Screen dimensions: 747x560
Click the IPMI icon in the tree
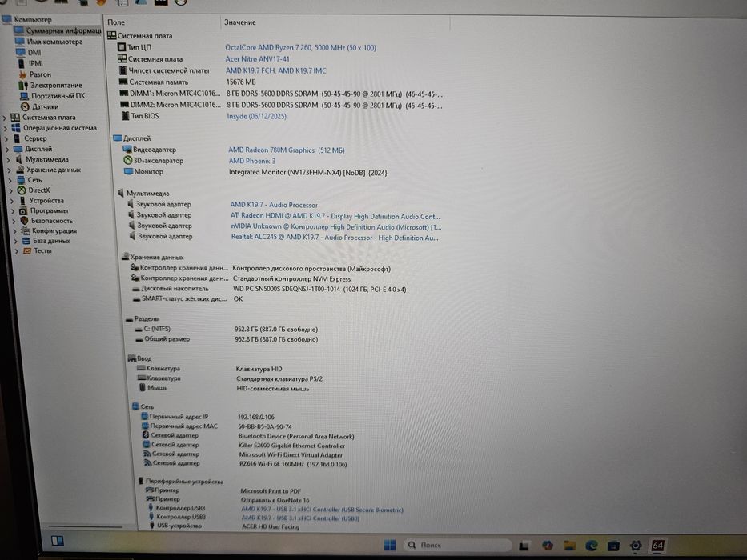(x=21, y=63)
